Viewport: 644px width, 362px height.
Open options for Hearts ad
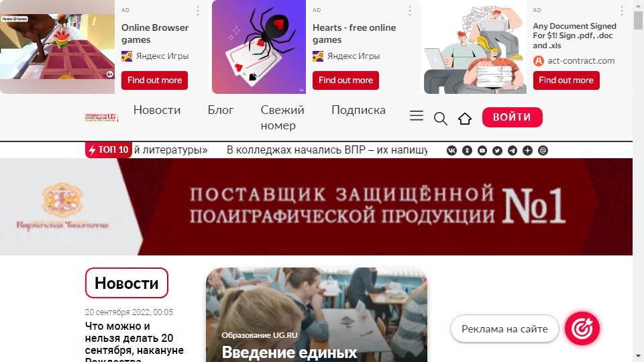pyautogui.click(x=410, y=11)
